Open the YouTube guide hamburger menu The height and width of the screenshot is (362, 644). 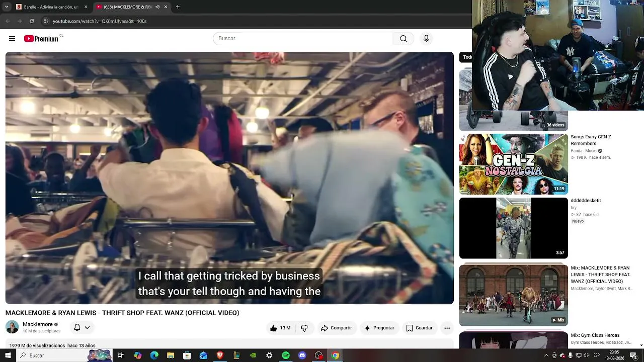[x=12, y=39]
